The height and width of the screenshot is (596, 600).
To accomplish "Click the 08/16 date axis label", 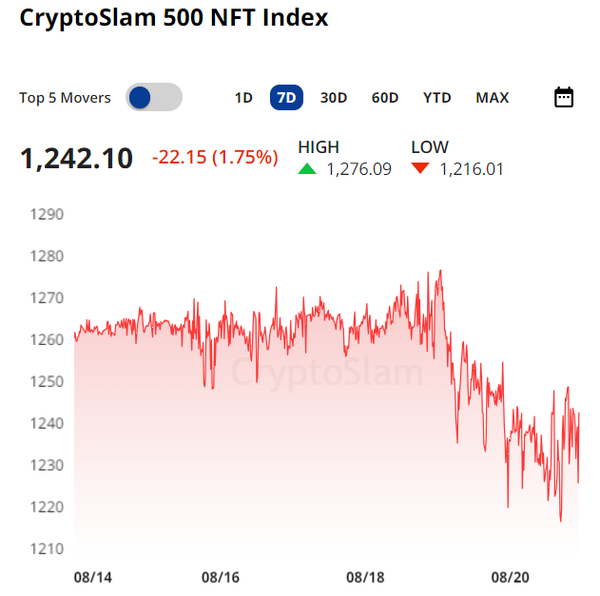I will pos(219,577).
